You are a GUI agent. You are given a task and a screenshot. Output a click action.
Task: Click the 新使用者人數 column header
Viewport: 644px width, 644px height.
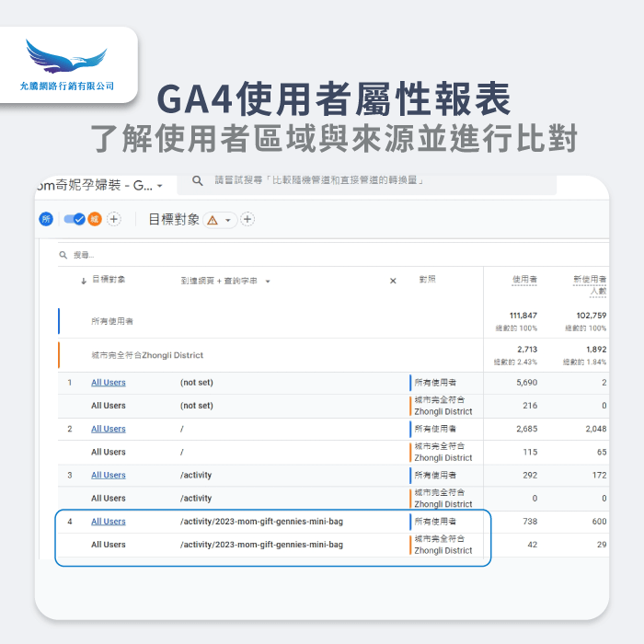pos(590,284)
